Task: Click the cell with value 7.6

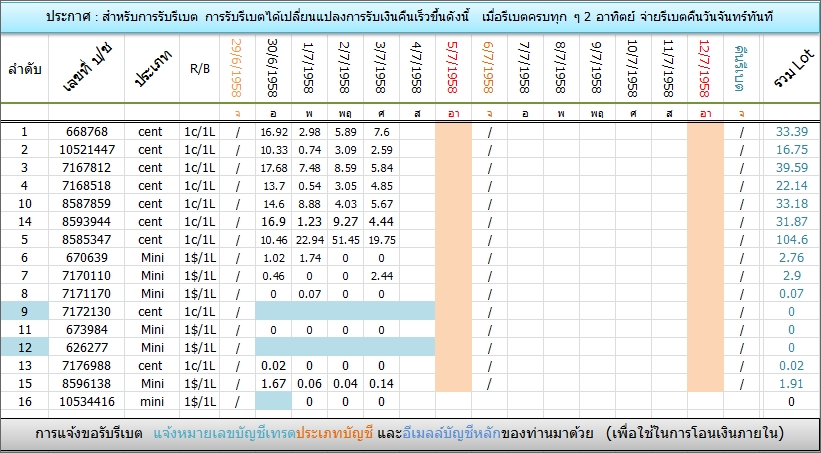Action: (382, 132)
